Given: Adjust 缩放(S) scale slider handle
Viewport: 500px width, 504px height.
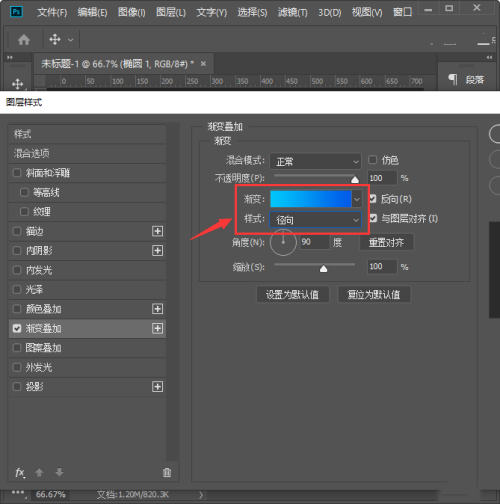Looking at the screenshot, I should [x=323, y=269].
